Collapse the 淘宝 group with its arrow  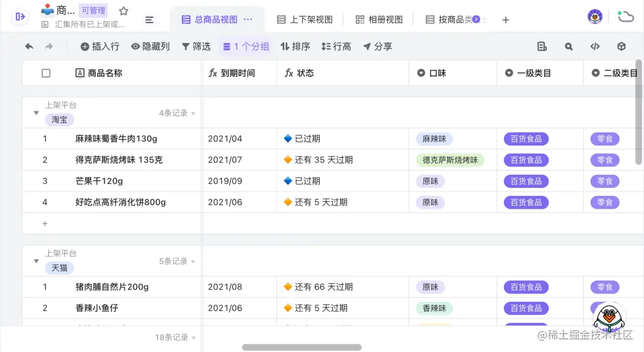point(36,112)
